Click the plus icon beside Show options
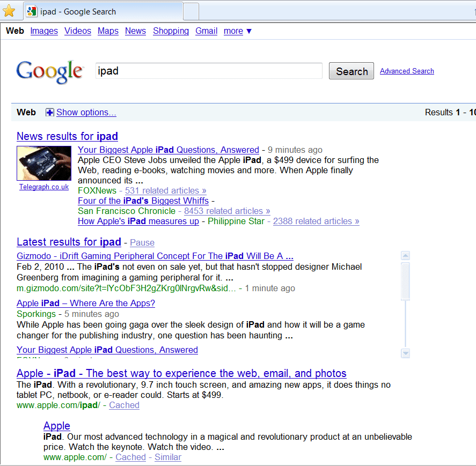 tap(49, 113)
